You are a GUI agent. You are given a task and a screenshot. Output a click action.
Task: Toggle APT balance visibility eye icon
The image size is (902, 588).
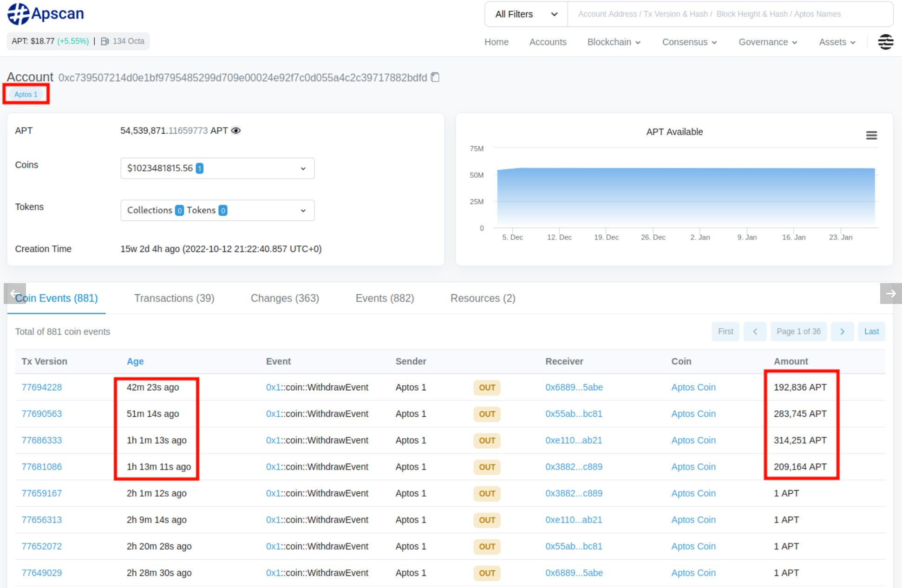pos(236,130)
